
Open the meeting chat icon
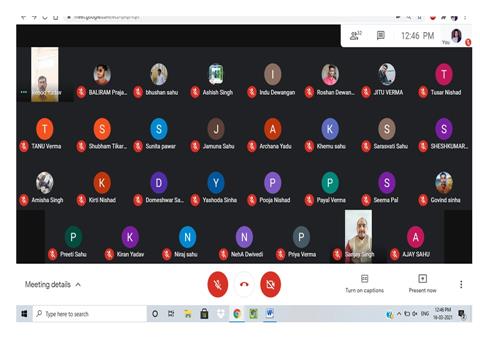[381, 35]
